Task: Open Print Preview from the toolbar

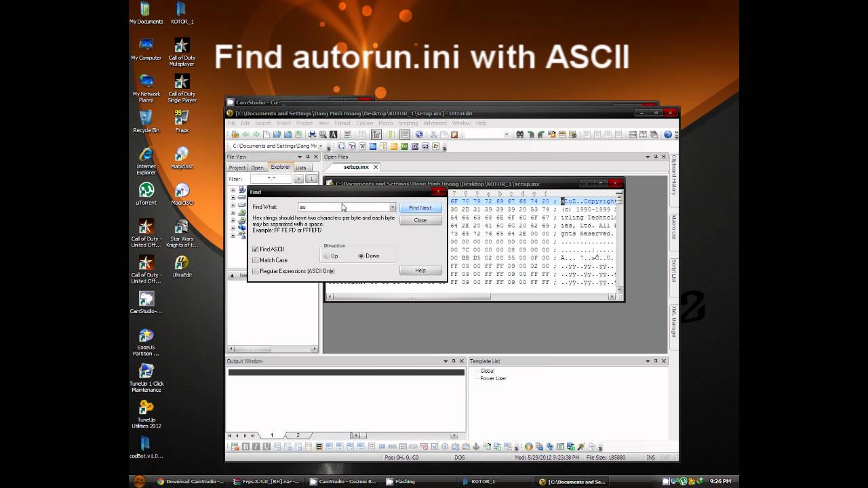Action: pyautogui.click(x=323, y=134)
